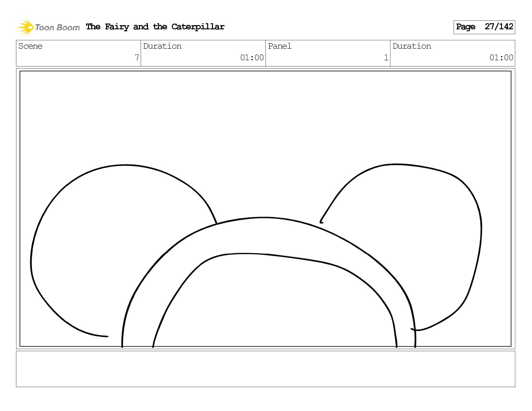Click the empty notes box below panel
Viewport: 532px width, 411px height.
click(x=265, y=369)
